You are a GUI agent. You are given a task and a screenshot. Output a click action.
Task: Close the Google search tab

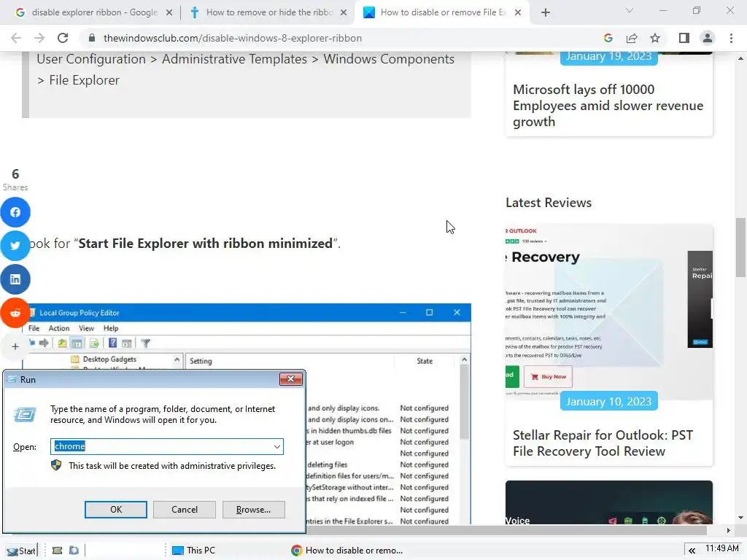(169, 13)
